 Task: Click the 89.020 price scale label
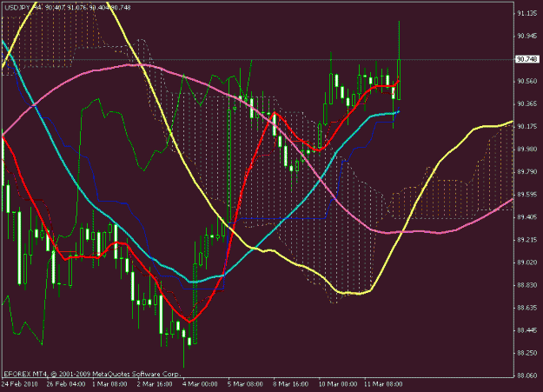tap(527, 262)
